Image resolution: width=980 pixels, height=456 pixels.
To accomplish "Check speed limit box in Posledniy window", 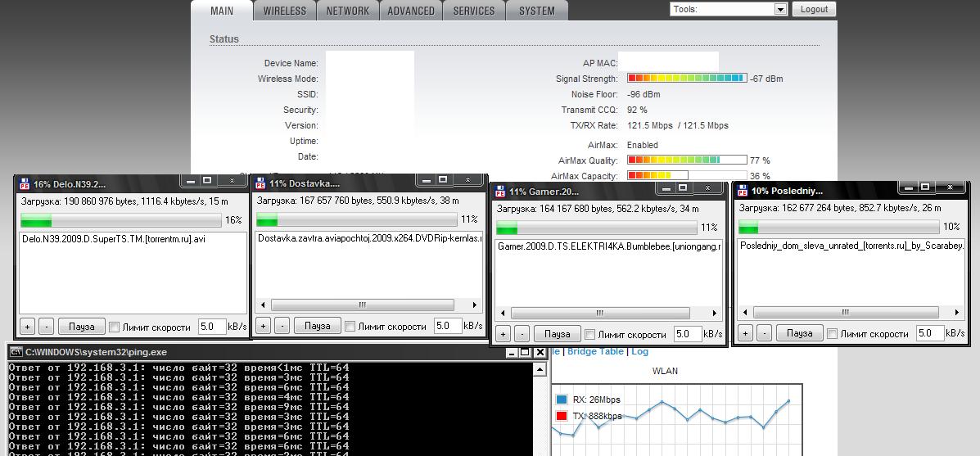I will [x=832, y=333].
